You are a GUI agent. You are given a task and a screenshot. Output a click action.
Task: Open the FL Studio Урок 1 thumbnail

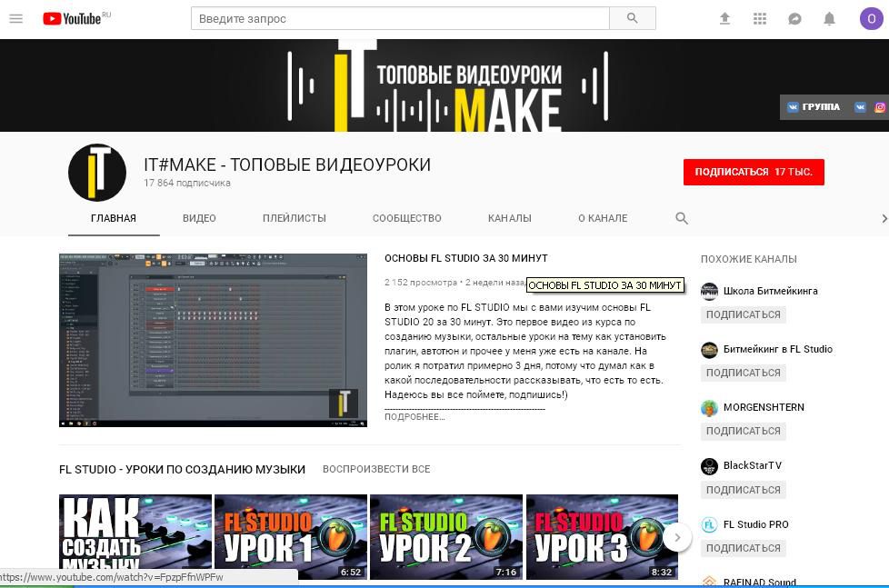pyautogui.click(x=291, y=537)
